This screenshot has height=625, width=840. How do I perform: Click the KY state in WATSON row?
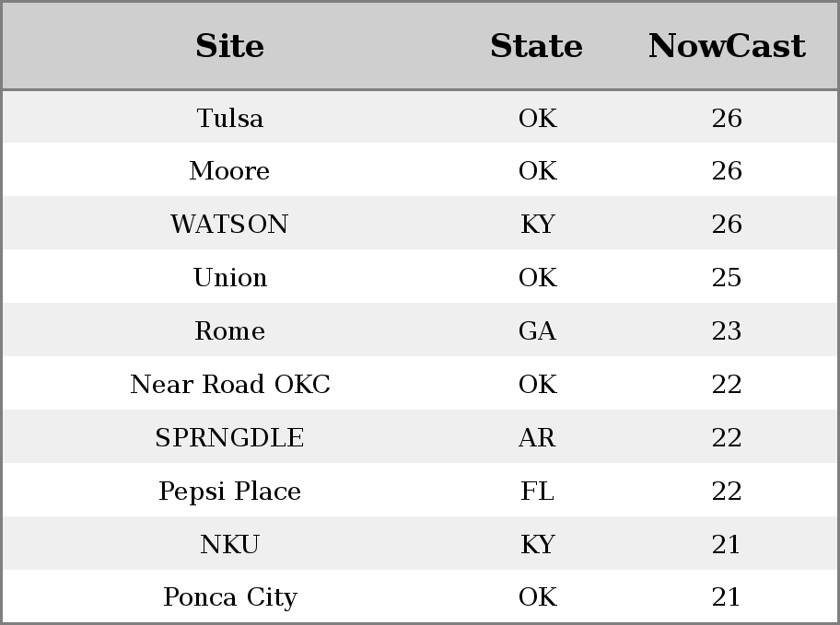(537, 224)
